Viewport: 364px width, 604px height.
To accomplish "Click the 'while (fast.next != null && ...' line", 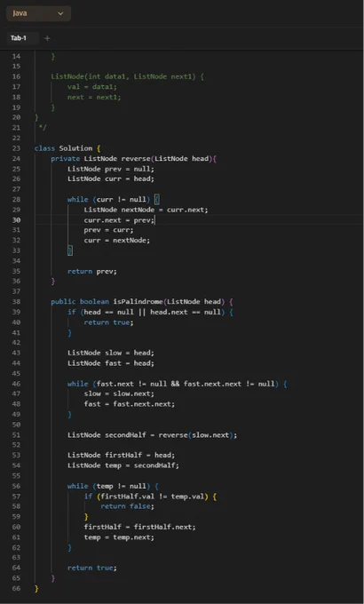I will tap(178, 384).
